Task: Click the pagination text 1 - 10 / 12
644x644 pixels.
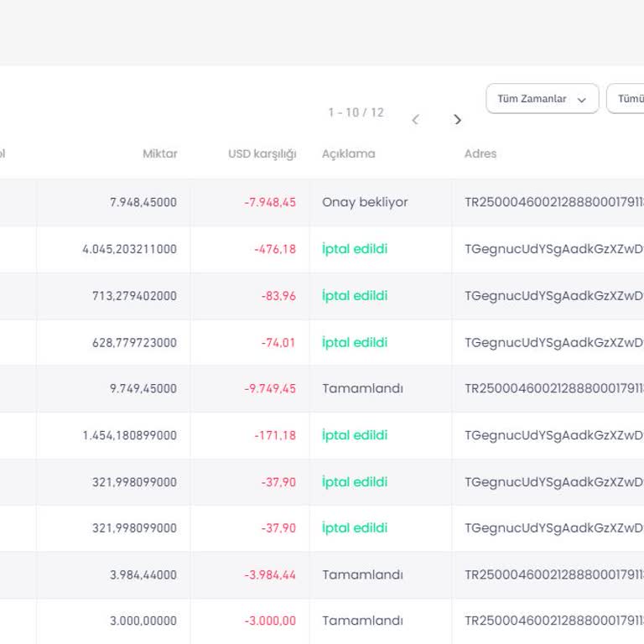Action: coord(356,112)
